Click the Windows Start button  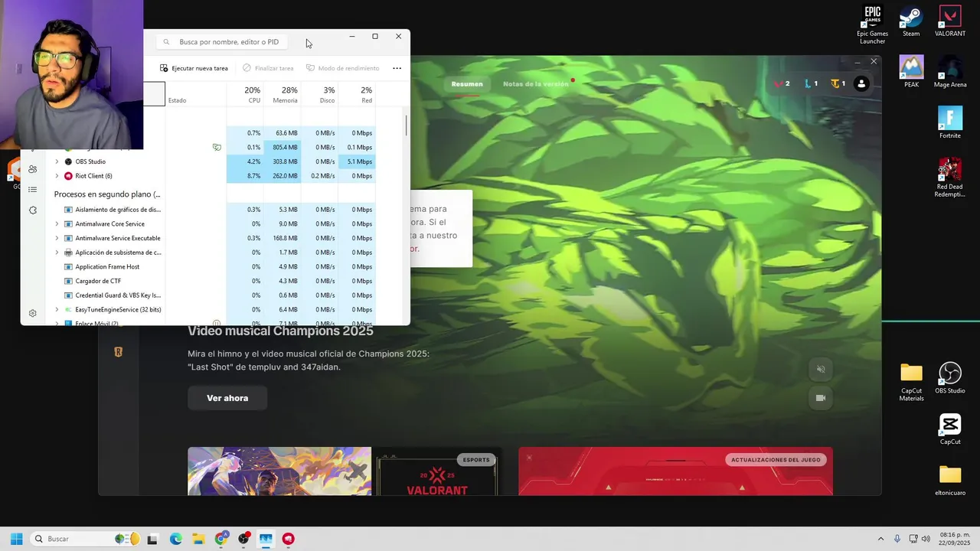tap(16, 539)
